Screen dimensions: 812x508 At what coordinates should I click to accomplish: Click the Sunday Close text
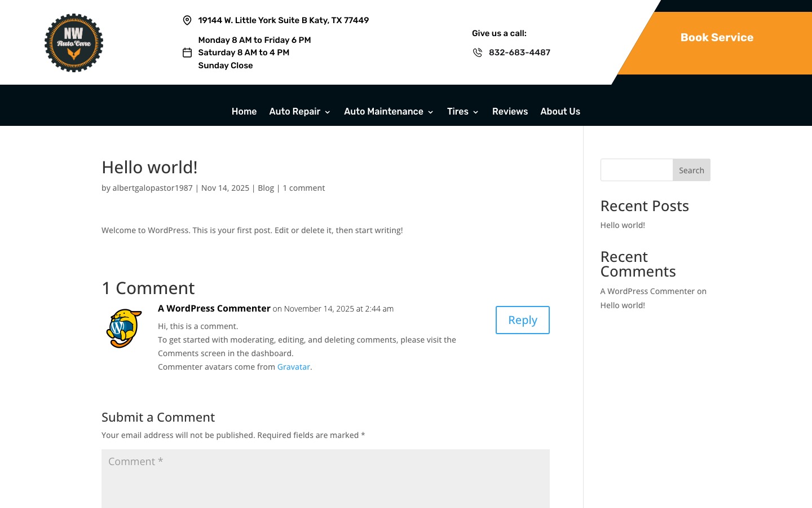tap(226, 65)
